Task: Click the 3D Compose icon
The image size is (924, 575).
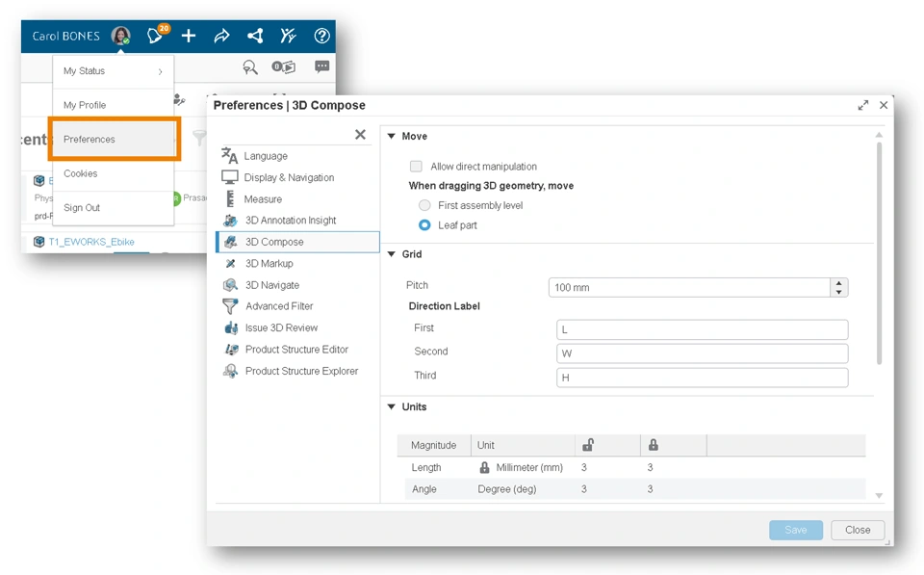Action: [x=230, y=242]
